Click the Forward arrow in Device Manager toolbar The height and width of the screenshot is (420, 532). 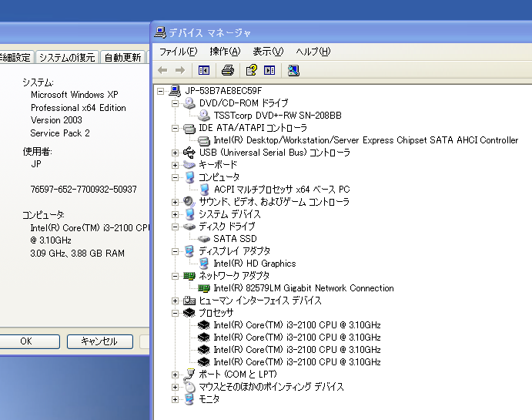[x=180, y=70]
